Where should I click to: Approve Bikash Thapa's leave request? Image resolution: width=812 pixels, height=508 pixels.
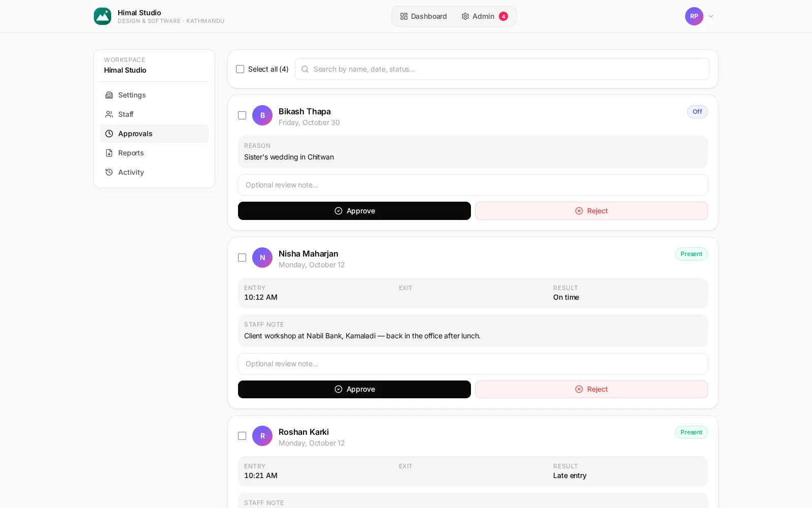click(x=354, y=211)
